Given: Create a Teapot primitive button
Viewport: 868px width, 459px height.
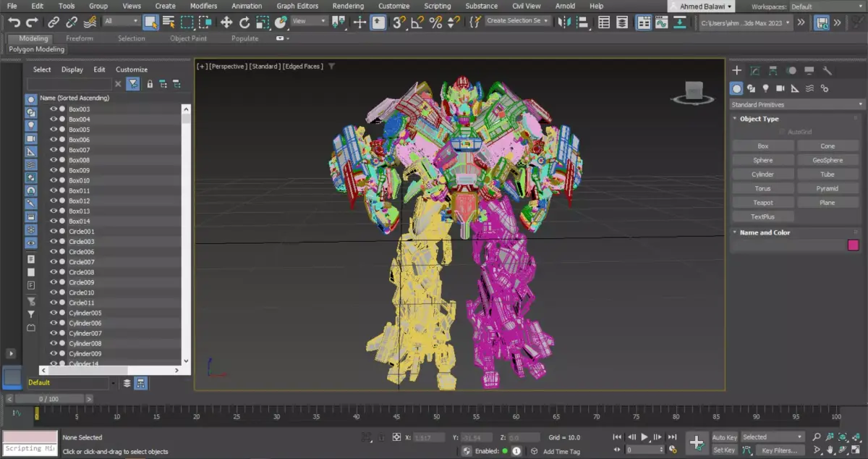Looking at the screenshot, I should click(x=762, y=203).
